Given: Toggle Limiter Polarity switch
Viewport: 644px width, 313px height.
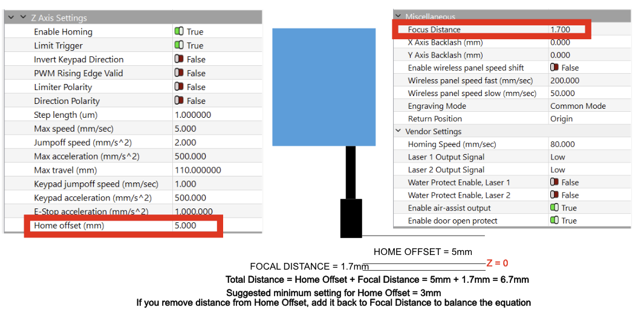Looking at the screenshot, I should 178,86.
